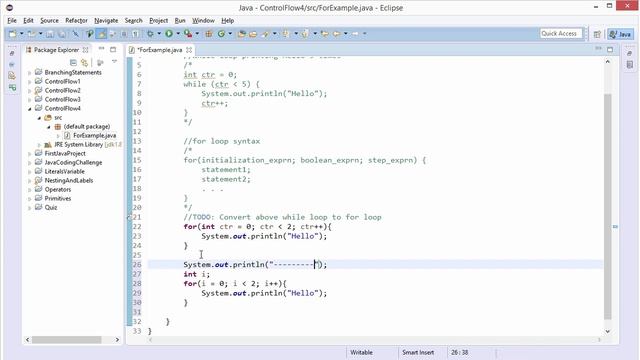Open the Source menu

pyautogui.click(x=49, y=20)
